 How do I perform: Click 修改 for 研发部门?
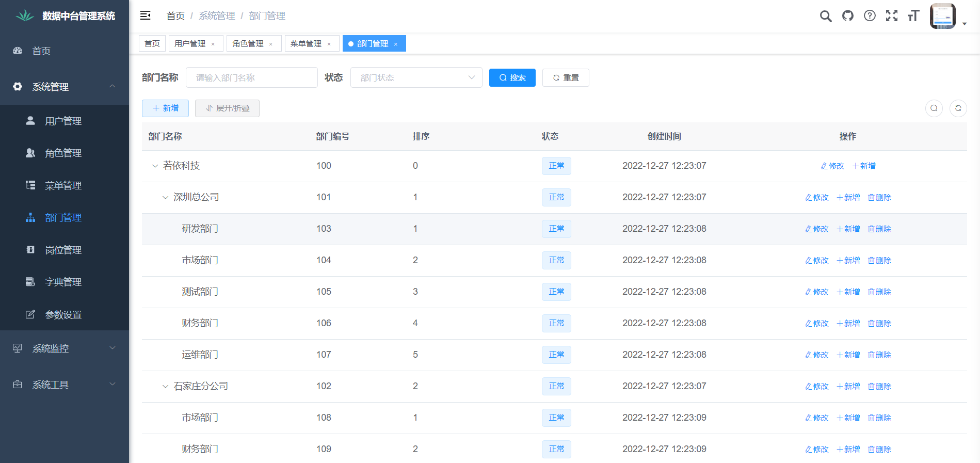pos(817,229)
